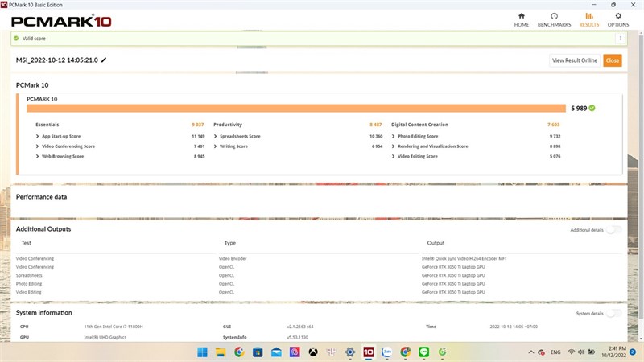Click the GPU value Intel(R) UHD Graphics
Viewport: 644px width, 362px height.
(x=105, y=337)
